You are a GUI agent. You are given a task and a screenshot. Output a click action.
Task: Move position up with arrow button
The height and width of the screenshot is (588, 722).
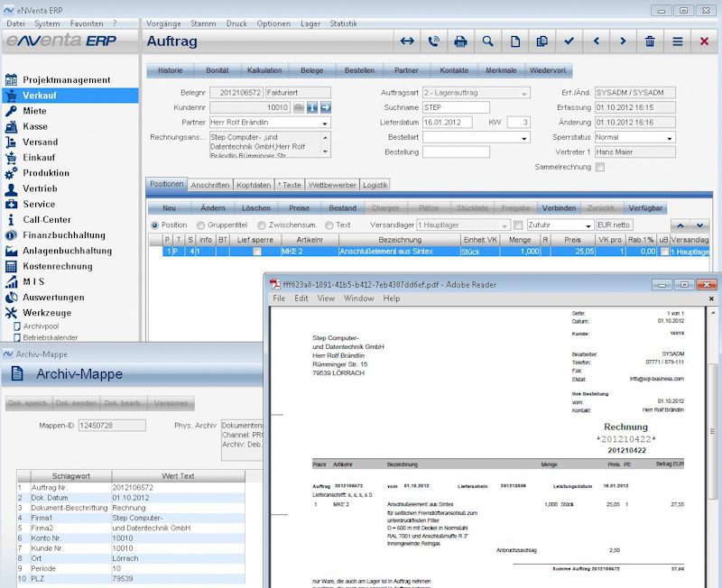(x=680, y=225)
